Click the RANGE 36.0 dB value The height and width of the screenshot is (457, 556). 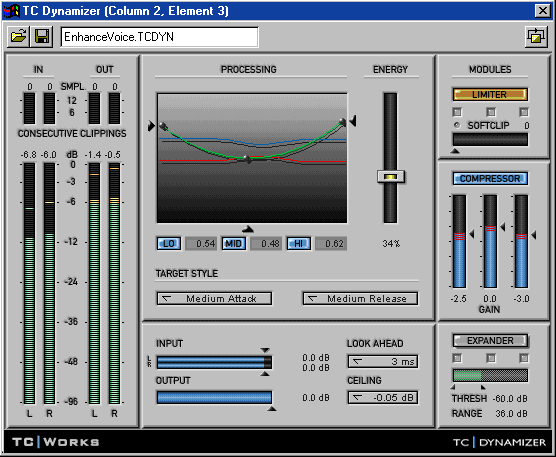[x=511, y=413]
